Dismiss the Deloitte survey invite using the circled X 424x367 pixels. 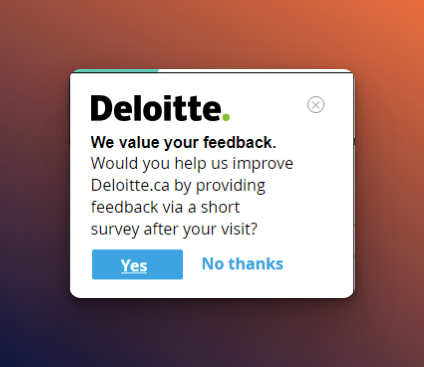coord(316,105)
